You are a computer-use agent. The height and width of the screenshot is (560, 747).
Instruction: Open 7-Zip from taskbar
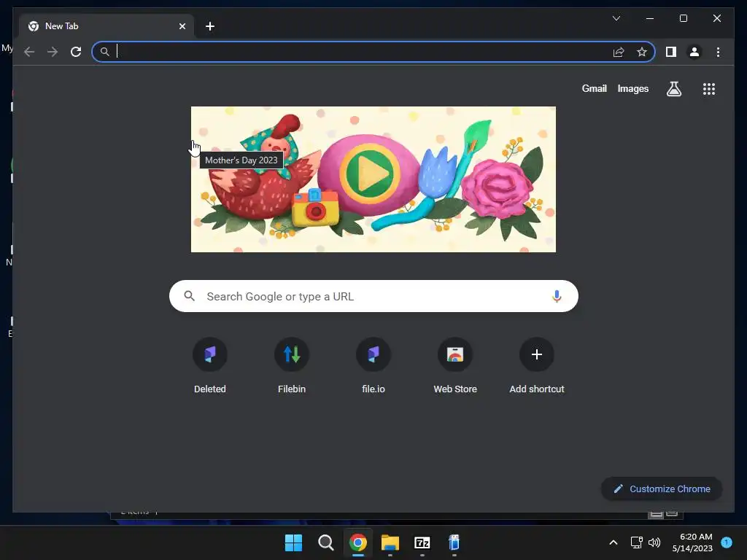click(x=422, y=542)
